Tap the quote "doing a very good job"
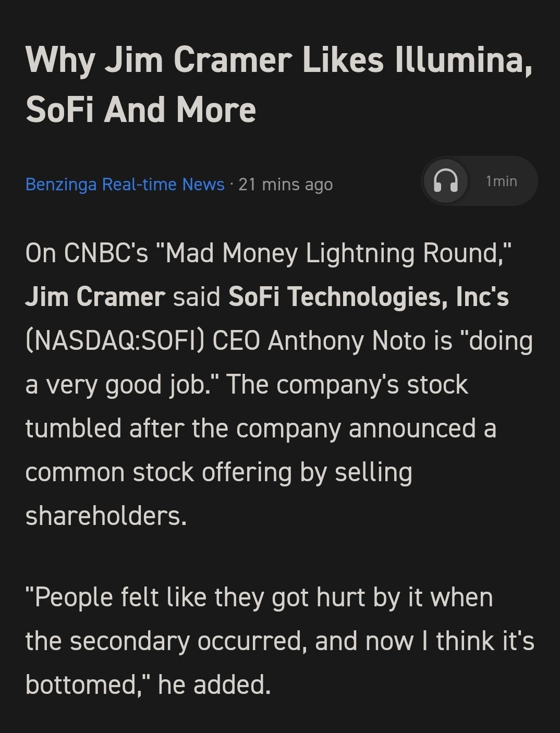The height and width of the screenshot is (733, 560). (x=279, y=362)
